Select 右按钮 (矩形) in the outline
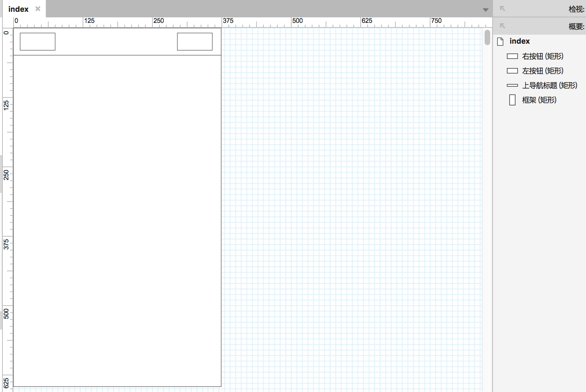The width and height of the screenshot is (586, 392). pyautogui.click(x=543, y=56)
